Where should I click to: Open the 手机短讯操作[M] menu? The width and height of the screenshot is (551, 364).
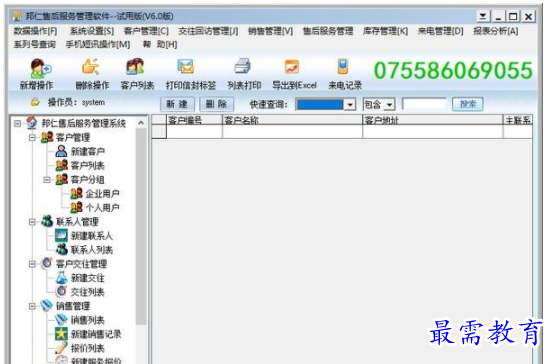[98, 44]
